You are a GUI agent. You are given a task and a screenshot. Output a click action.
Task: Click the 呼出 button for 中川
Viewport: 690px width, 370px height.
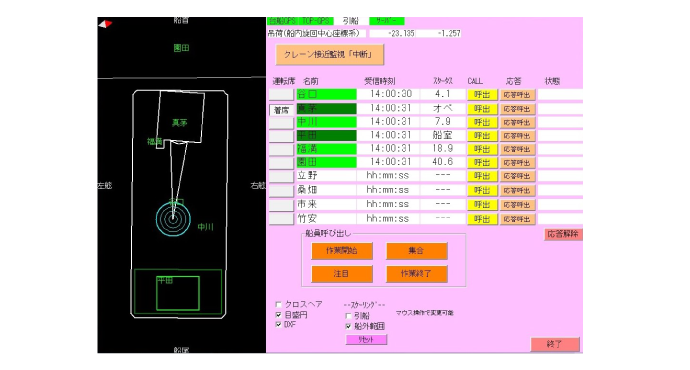click(x=482, y=122)
